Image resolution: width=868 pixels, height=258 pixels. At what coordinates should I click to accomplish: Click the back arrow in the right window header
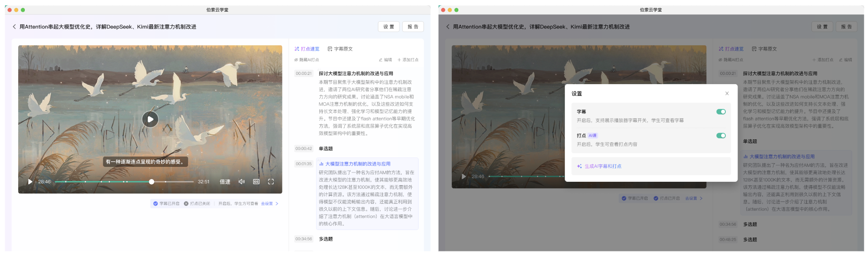(448, 27)
